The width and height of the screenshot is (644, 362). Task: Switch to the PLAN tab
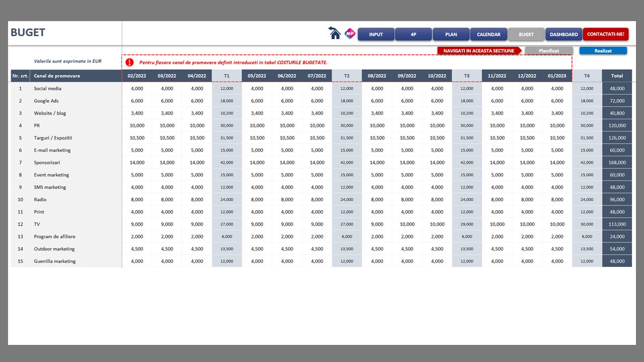pyautogui.click(x=451, y=34)
